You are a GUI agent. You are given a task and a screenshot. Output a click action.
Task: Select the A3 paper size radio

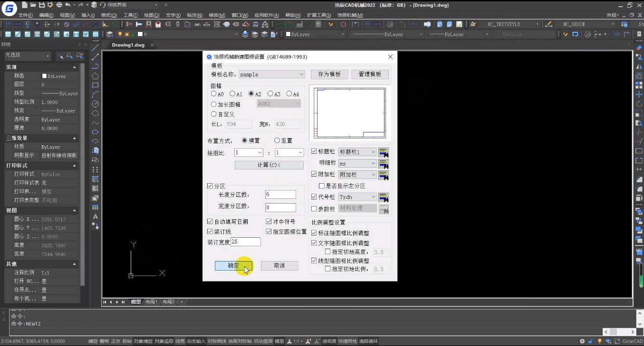(x=270, y=94)
